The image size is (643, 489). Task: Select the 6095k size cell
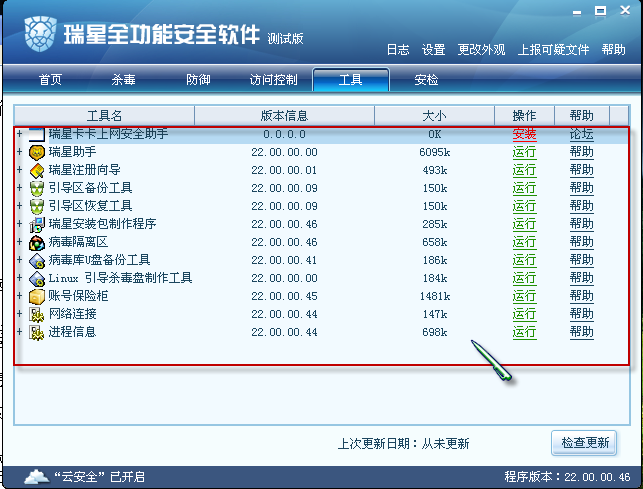(435, 152)
